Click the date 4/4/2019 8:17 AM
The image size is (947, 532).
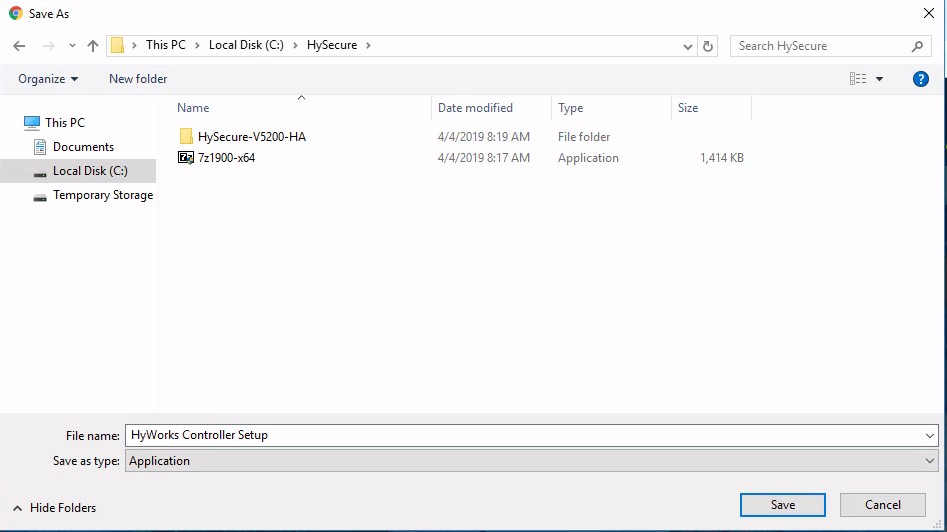click(484, 158)
